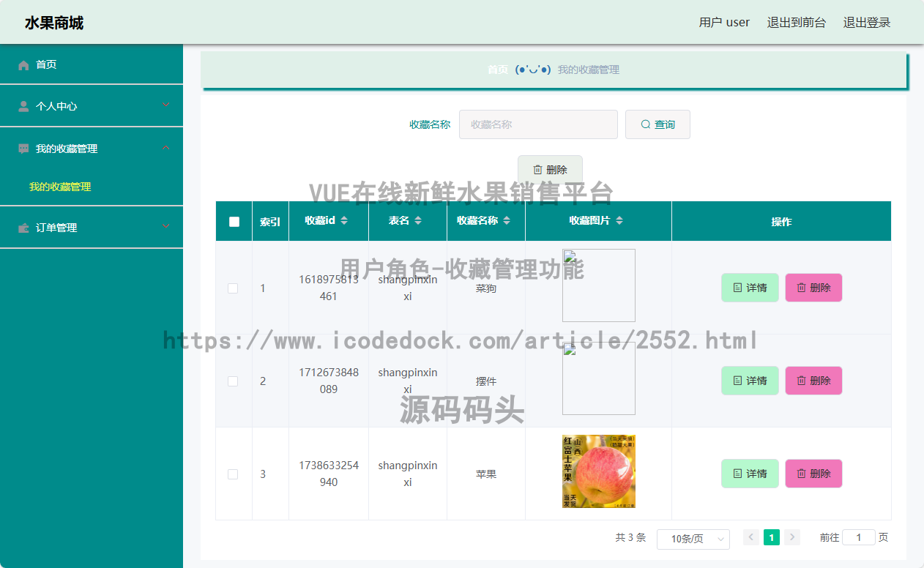Click the 菜狗 name cell
Image resolution: width=924 pixels, height=568 pixels.
486,288
